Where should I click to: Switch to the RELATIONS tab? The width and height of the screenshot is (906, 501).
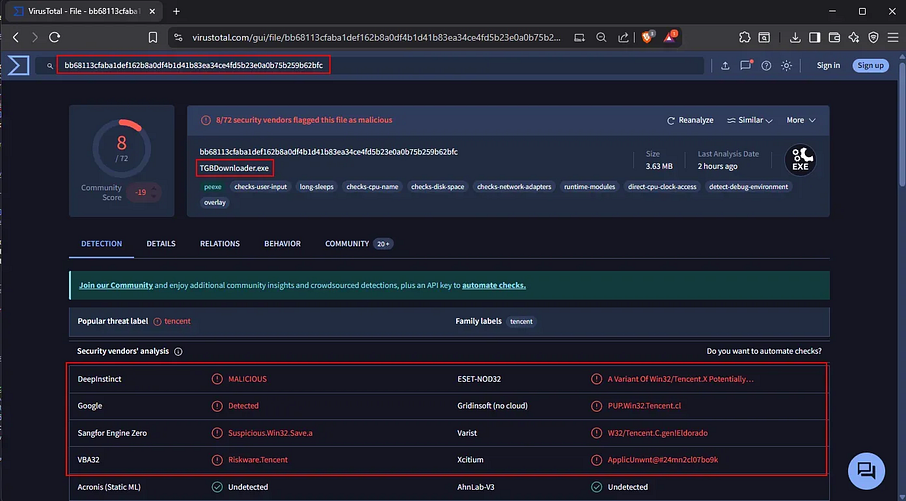pos(220,244)
